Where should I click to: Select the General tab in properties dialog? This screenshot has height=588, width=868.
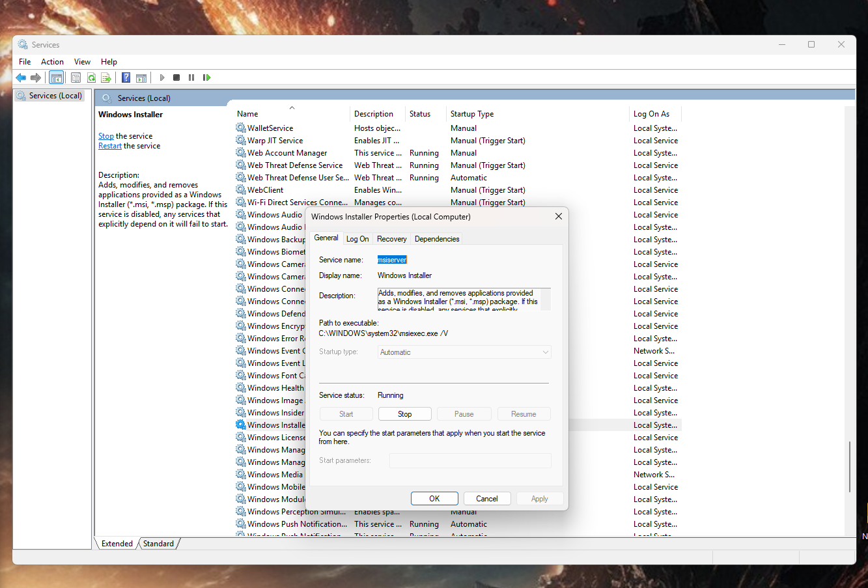pos(326,238)
